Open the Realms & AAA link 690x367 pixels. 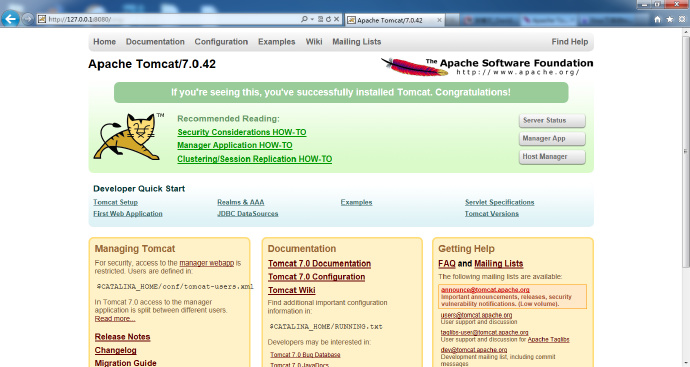pyautogui.click(x=240, y=202)
